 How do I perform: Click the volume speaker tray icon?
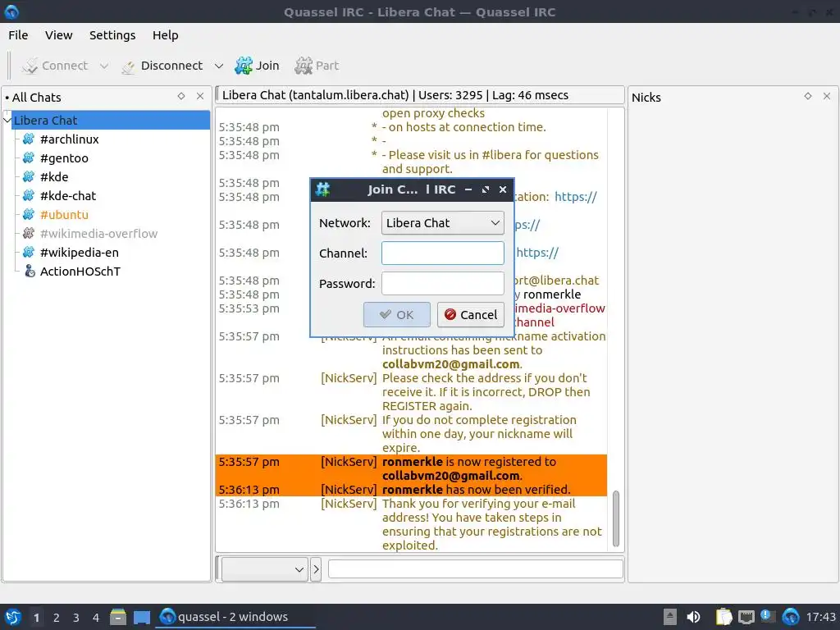click(693, 617)
